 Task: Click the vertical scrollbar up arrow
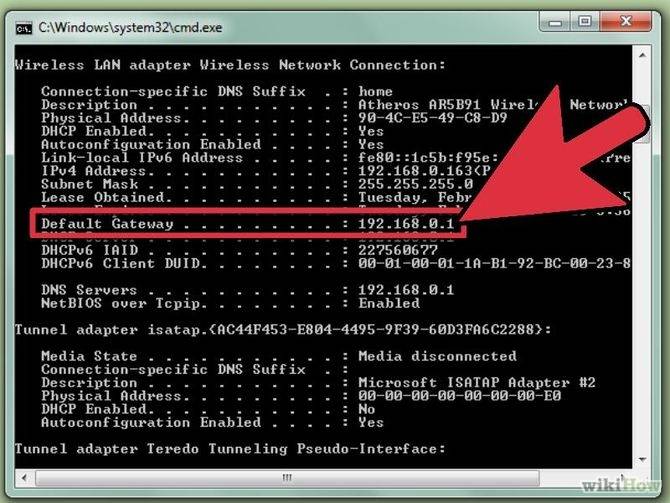click(642, 55)
